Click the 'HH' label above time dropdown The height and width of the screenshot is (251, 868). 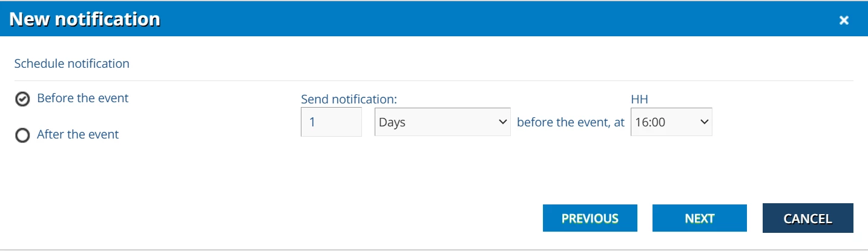tap(639, 99)
